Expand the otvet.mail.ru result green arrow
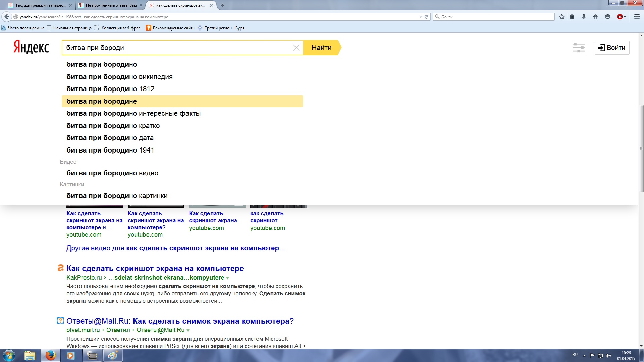 tap(188, 330)
